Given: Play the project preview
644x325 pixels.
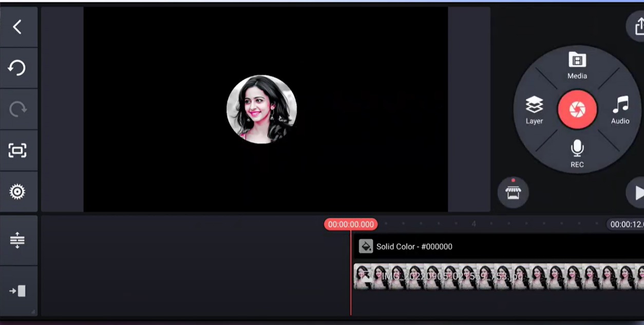Looking at the screenshot, I should (x=637, y=193).
